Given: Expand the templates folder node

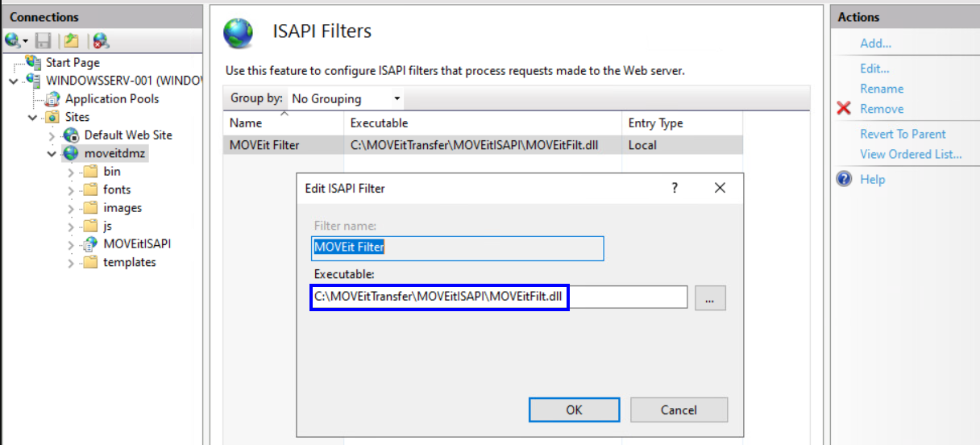Looking at the screenshot, I should coord(71,263).
